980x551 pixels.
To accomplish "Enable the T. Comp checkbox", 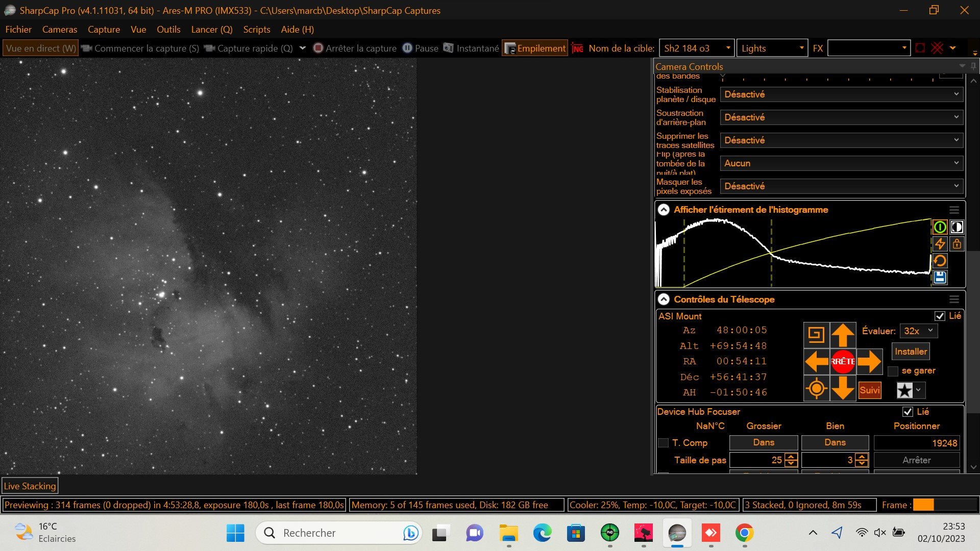I will click(663, 443).
